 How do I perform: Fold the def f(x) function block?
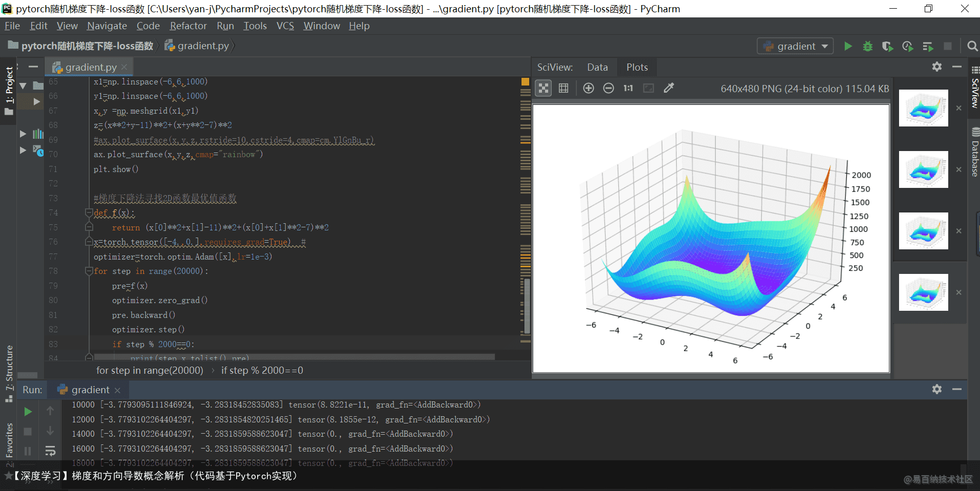point(89,212)
